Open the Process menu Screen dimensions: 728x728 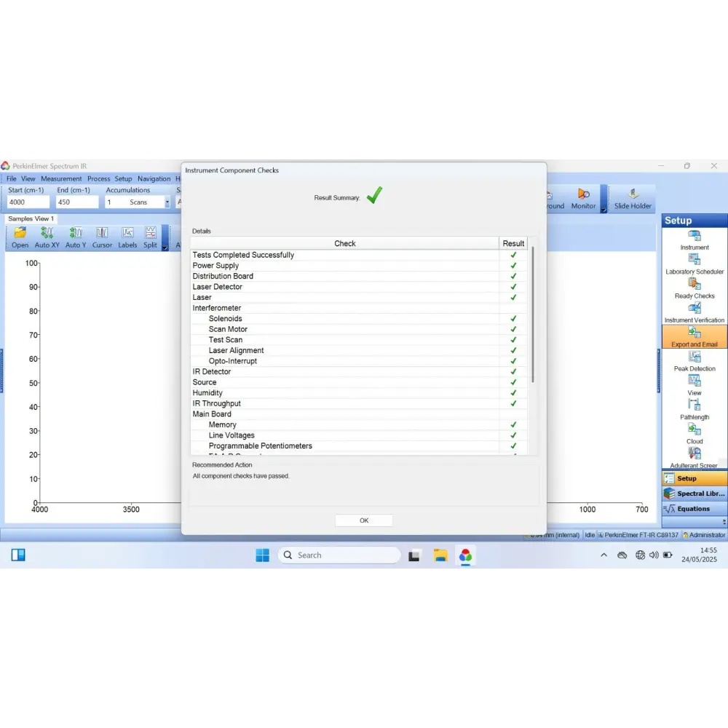coord(98,179)
